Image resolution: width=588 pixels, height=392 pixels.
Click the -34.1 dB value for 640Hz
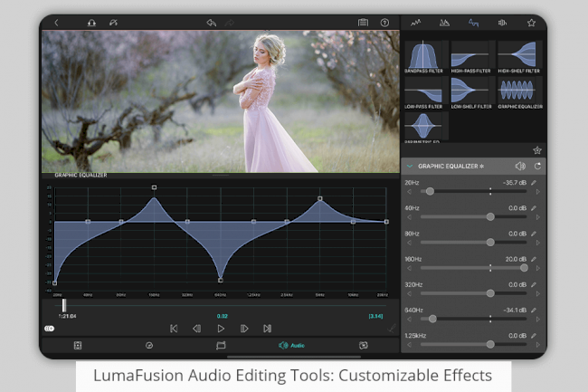click(x=515, y=311)
